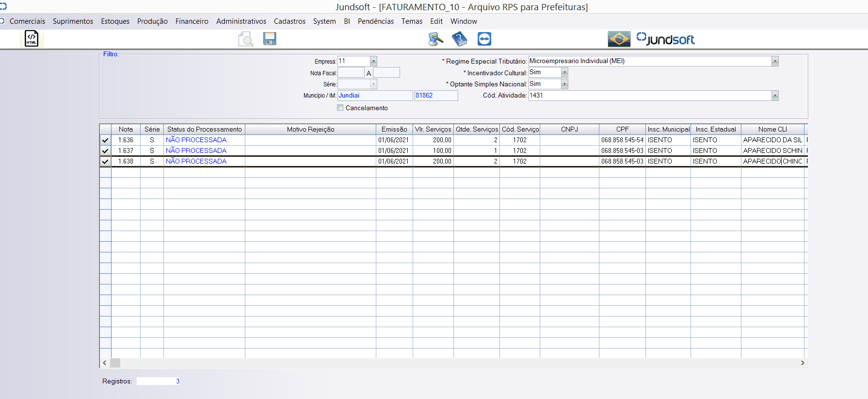This screenshot has height=399, width=868.
Task: Click the Insc. Municipal column header
Action: coord(668,129)
